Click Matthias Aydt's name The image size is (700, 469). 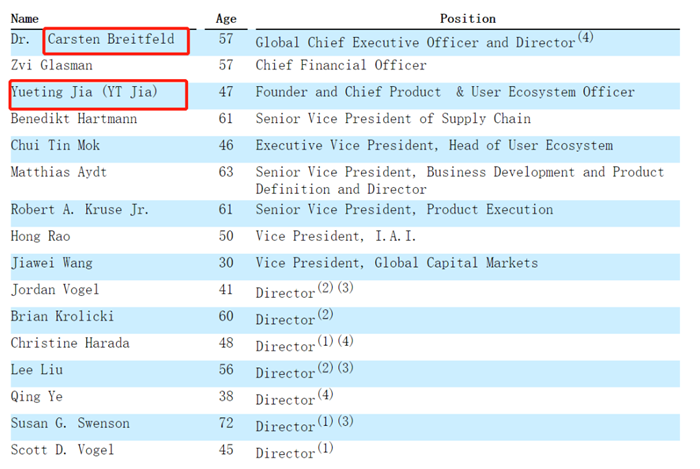coord(58,172)
